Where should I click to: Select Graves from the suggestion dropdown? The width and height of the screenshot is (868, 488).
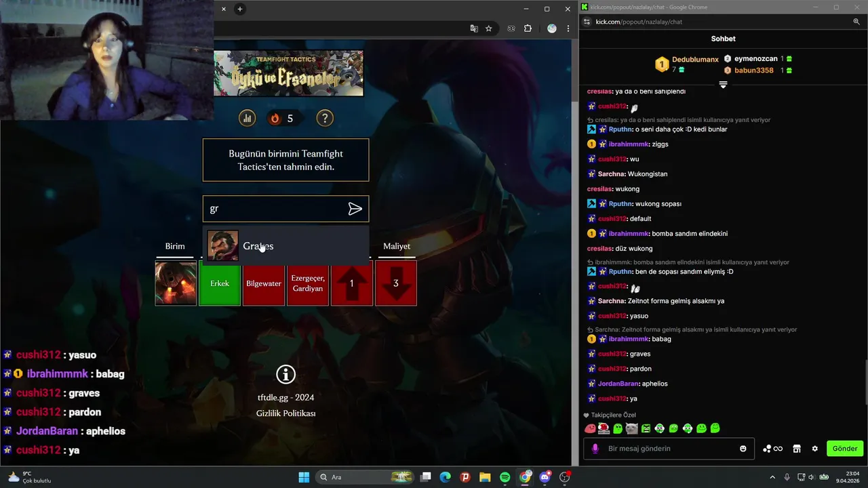coord(285,246)
